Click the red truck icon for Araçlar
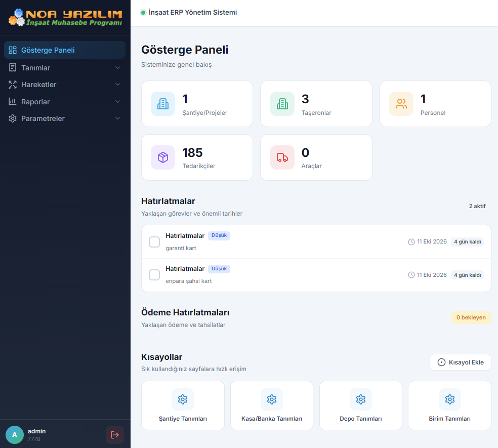 point(282,157)
